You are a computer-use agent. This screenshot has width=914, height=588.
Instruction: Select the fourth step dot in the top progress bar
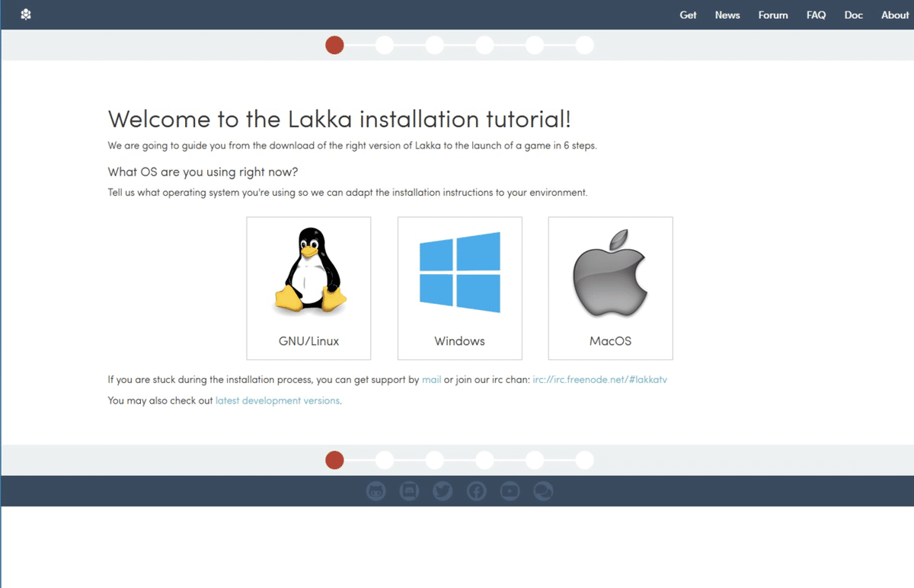coord(484,46)
